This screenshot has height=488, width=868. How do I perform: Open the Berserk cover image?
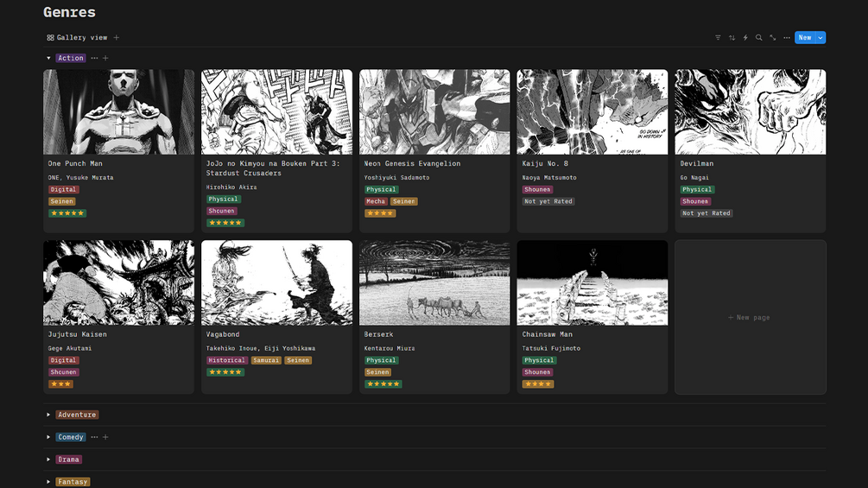(x=434, y=282)
